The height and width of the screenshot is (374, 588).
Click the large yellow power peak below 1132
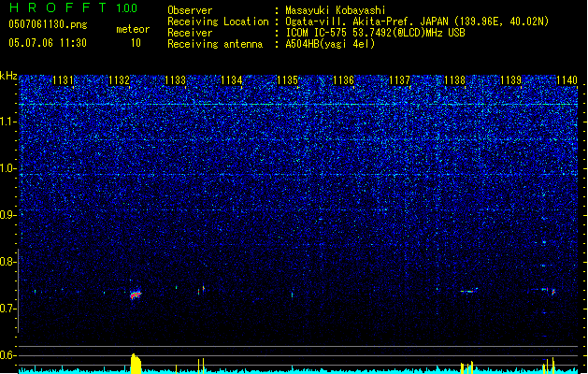click(x=136, y=364)
